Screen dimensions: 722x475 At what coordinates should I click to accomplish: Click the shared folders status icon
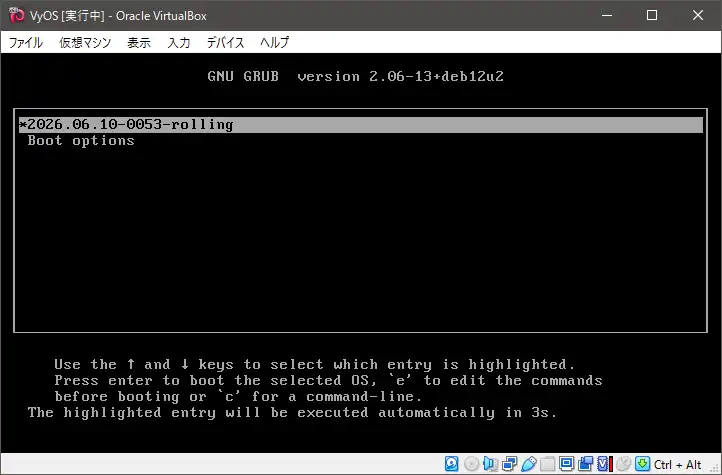pos(547,464)
